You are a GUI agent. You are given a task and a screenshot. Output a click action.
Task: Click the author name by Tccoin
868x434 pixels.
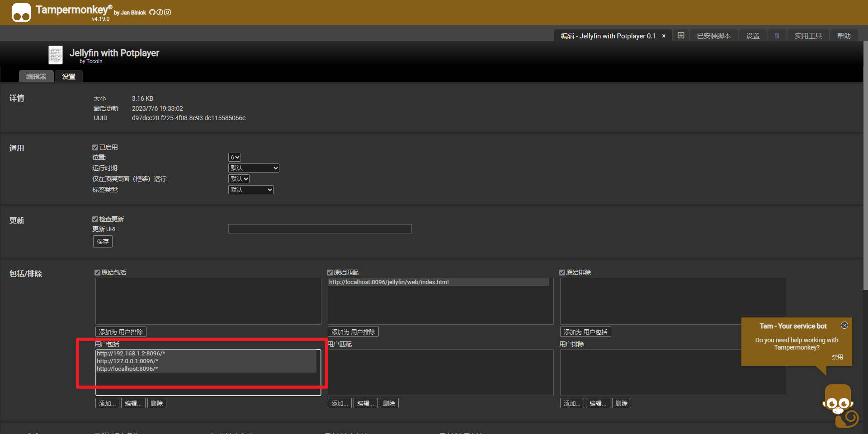(x=91, y=61)
